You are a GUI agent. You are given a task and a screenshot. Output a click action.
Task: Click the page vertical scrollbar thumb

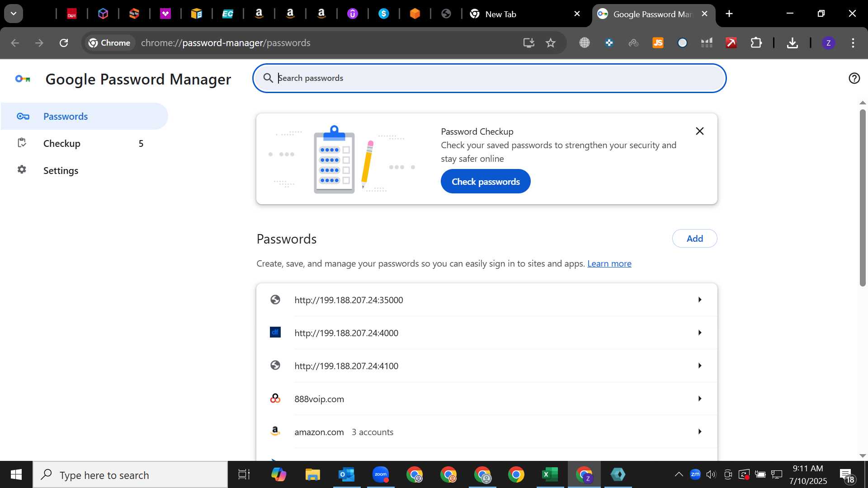862,197
